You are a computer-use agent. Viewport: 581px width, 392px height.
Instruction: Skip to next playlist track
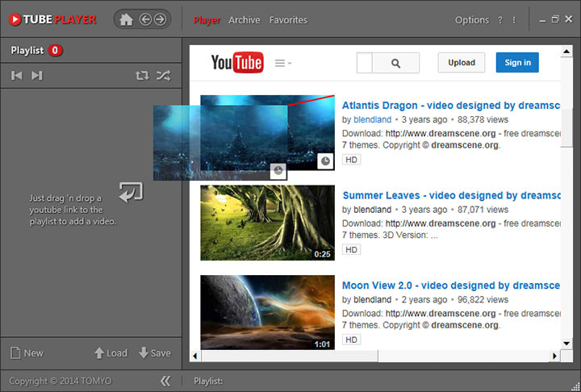36,76
